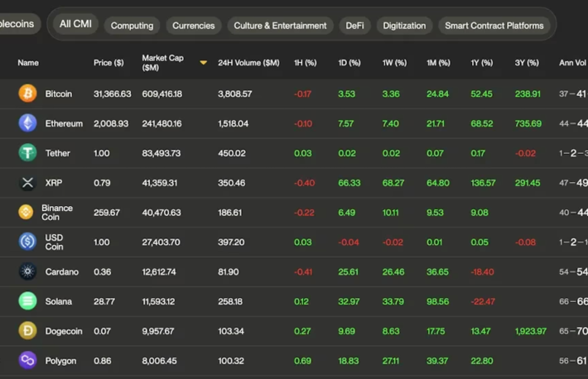Sort by the Price ($) column header
The image size is (588, 379).
coord(108,63)
